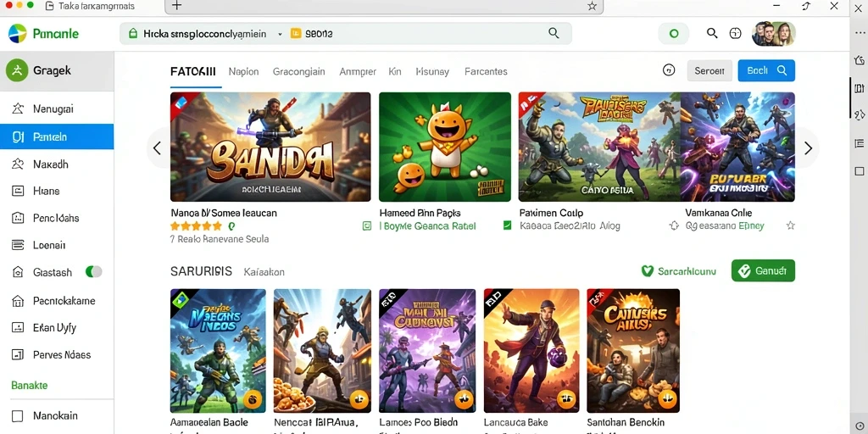Switch to the Ittsunay tab
Viewport: 868px width, 434px height.
431,71
